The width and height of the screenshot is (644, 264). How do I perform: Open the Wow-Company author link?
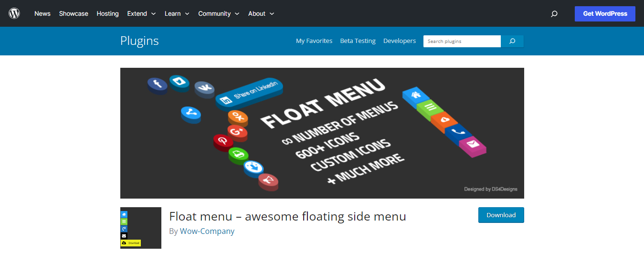(207, 231)
